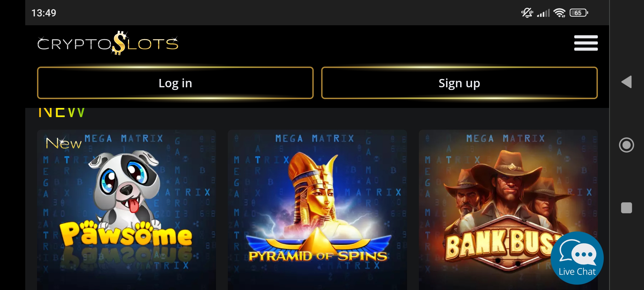This screenshot has height=290, width=644.
Task: Open the Pyramid of Spins game
Action: 317,209
